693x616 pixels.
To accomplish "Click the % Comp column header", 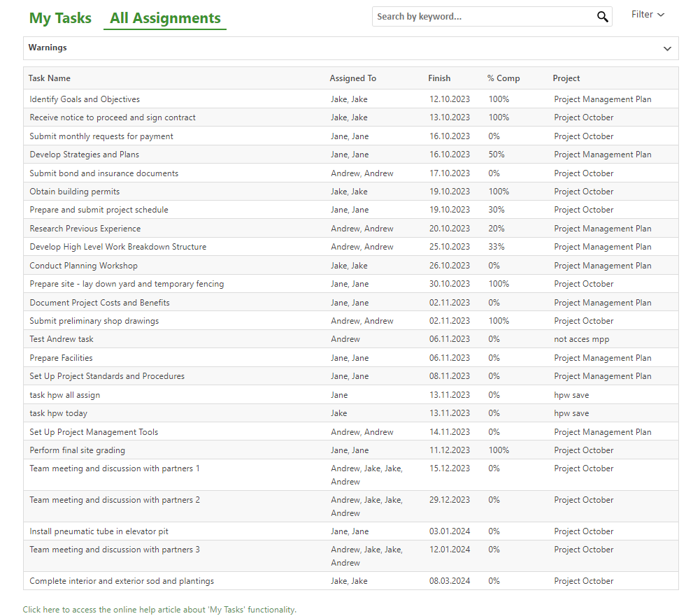I will pyautogui.click(x=503, y=78).
